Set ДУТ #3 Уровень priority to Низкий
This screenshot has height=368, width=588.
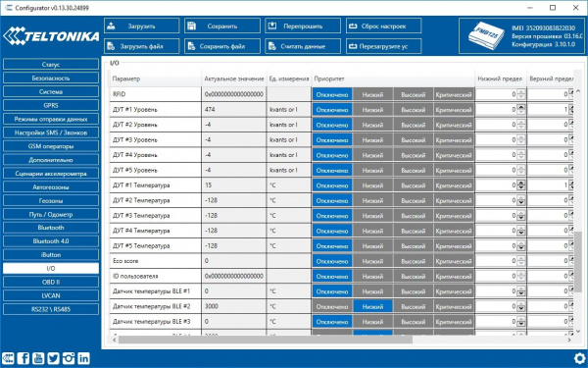click(372, 140)
